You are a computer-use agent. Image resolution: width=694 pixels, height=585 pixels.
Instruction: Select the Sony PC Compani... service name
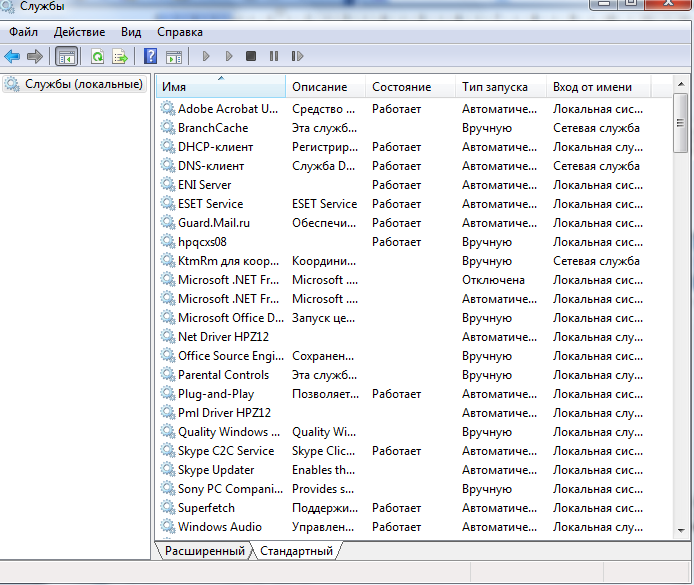tap(230, 489)
